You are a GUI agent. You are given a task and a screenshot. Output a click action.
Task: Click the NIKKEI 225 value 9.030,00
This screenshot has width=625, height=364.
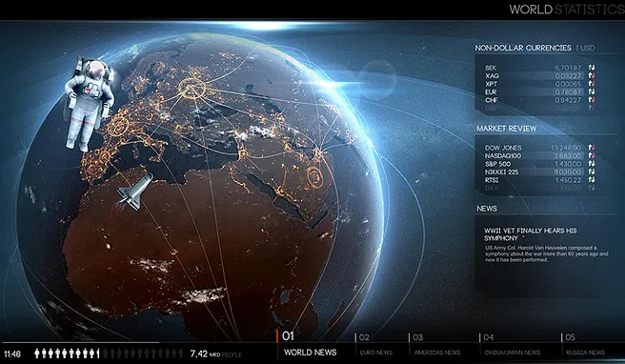click(x=568, y=172)
